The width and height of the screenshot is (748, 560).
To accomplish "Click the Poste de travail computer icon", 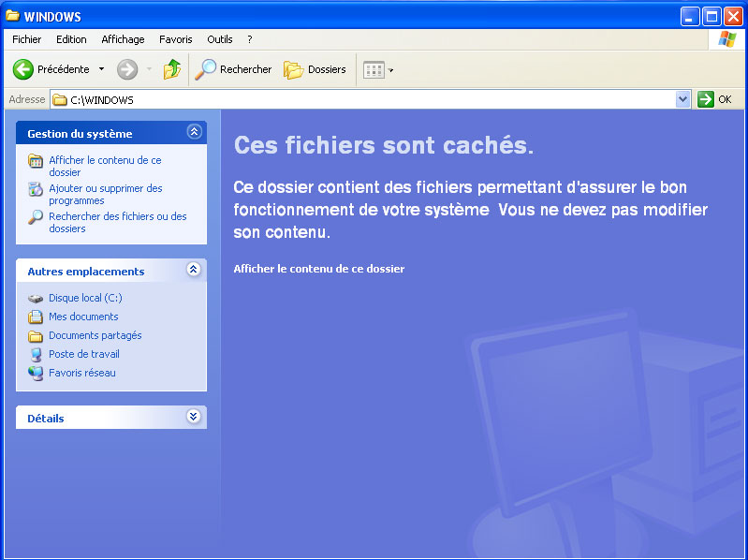I will tap(36, 354).
